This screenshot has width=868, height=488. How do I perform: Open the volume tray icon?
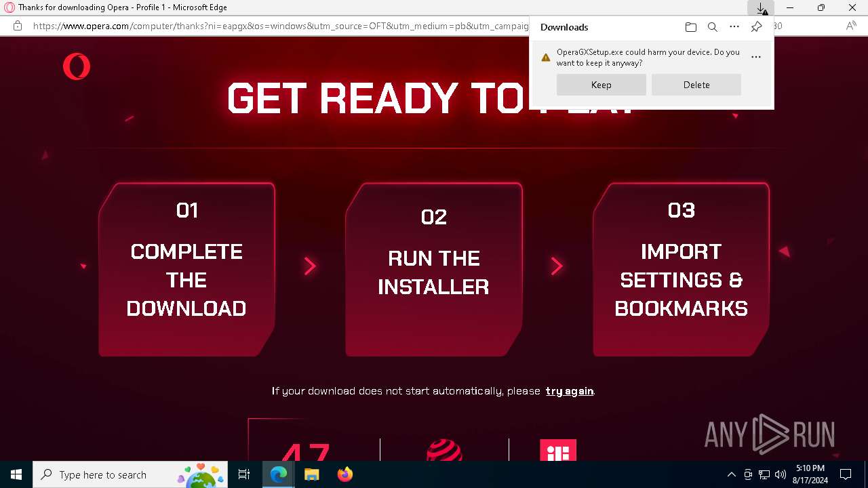(780, 474)
